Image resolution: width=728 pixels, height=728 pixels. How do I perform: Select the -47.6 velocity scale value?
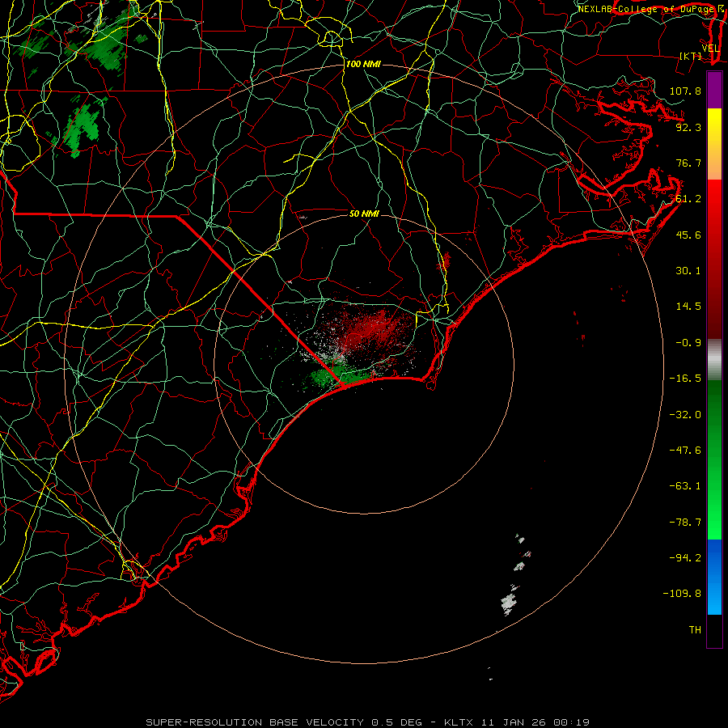[685, 451]
